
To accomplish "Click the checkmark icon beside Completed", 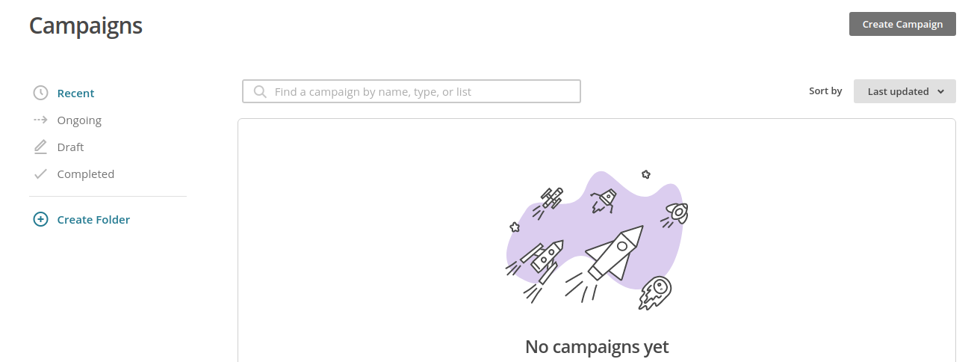I will pos(41,174).
